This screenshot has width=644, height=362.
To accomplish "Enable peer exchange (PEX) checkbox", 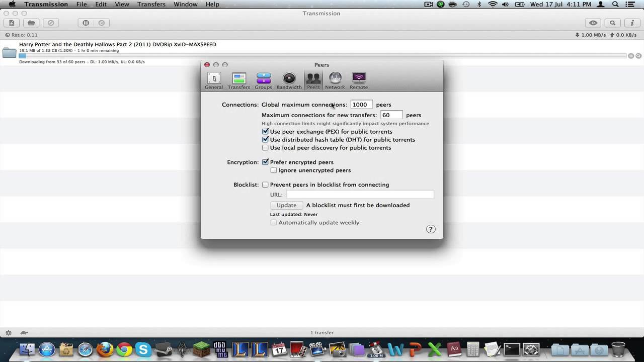I will pos(265,131).
